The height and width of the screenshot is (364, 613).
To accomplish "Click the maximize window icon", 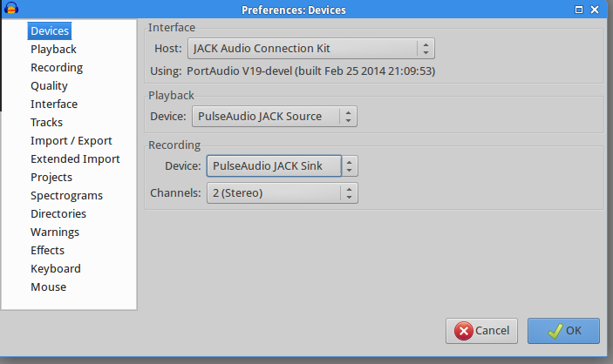I will coord(580,10).
